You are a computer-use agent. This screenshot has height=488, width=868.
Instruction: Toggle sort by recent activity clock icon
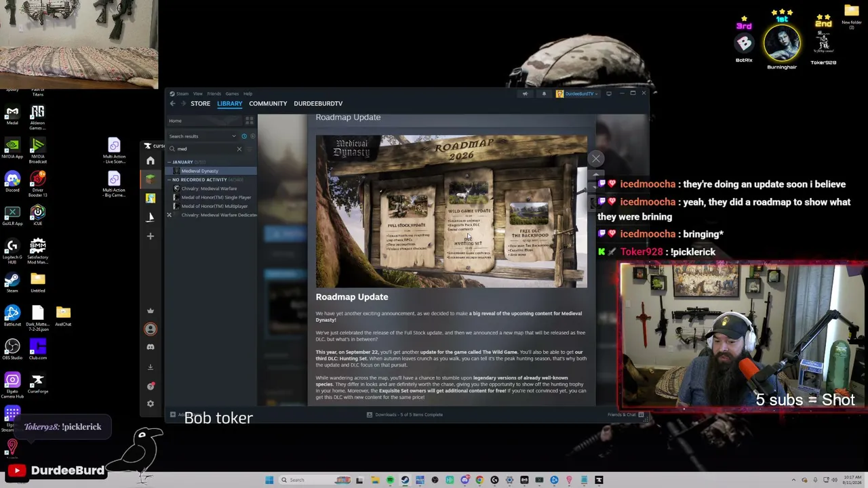244,136
